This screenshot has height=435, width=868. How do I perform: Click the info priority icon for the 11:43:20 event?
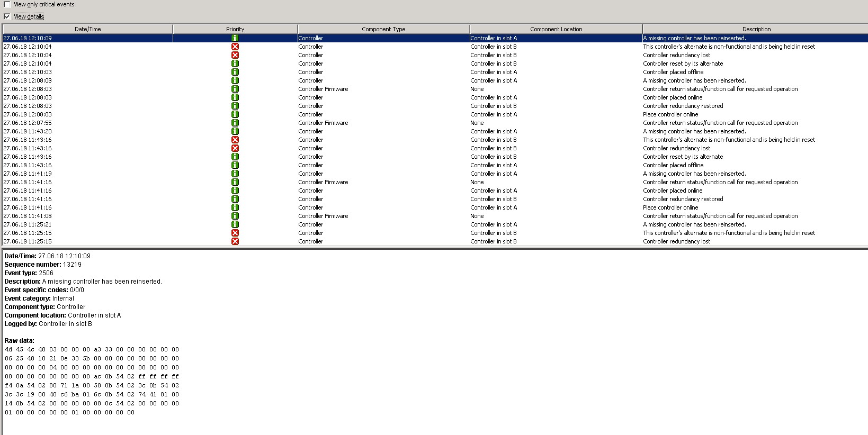click(235, 131)
